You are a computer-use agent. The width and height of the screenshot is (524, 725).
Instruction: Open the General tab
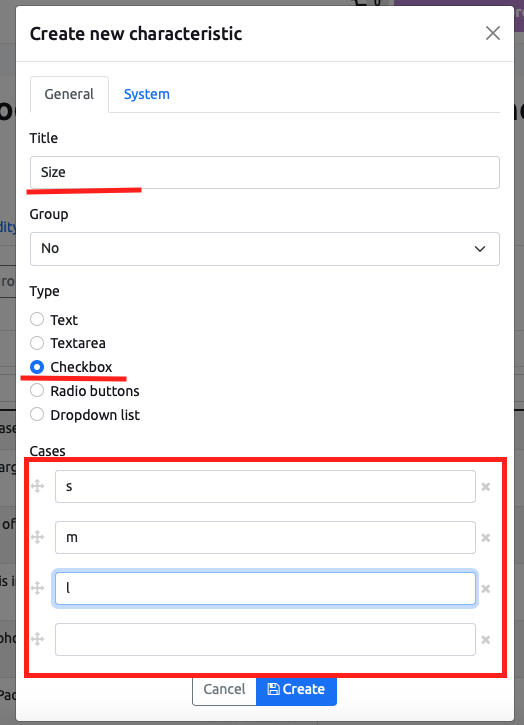[69, 94]
